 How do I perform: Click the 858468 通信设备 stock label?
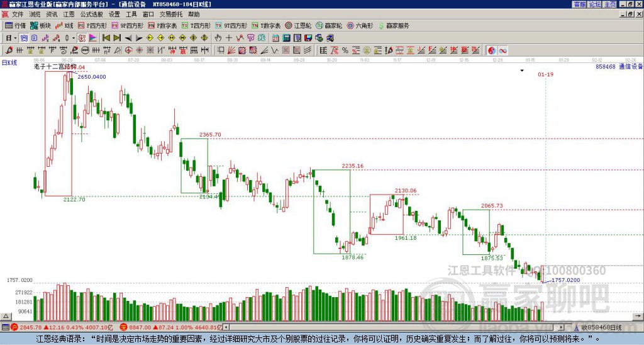(x=619, y=66)
